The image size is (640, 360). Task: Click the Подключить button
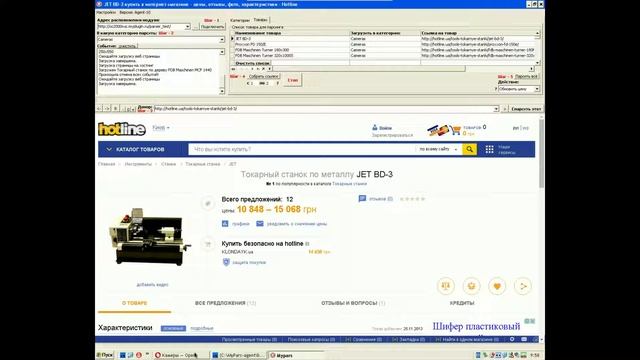[213, 27]
